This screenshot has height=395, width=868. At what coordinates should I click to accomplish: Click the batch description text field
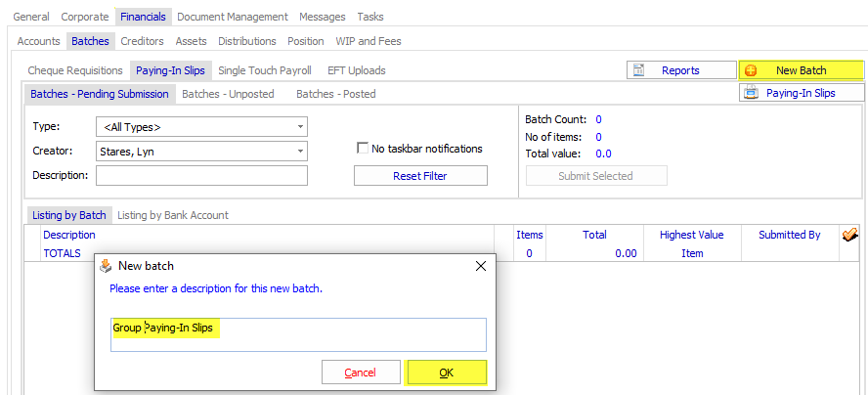(297, 334)
